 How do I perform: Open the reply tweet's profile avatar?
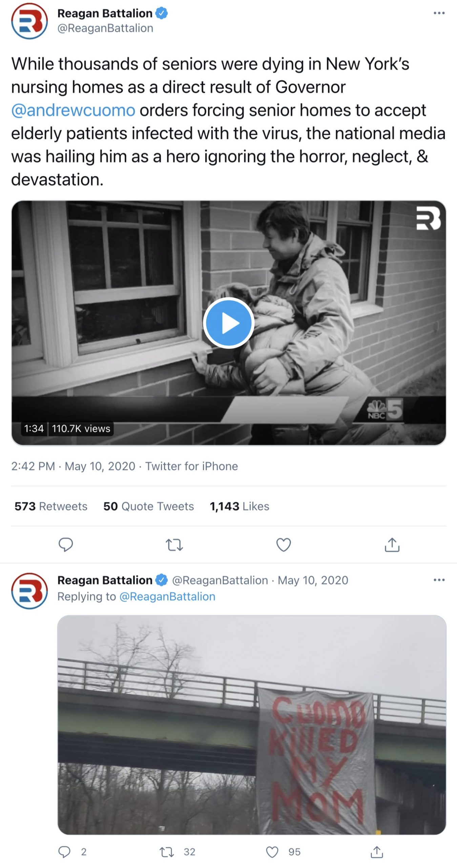[x=29, y=591]
